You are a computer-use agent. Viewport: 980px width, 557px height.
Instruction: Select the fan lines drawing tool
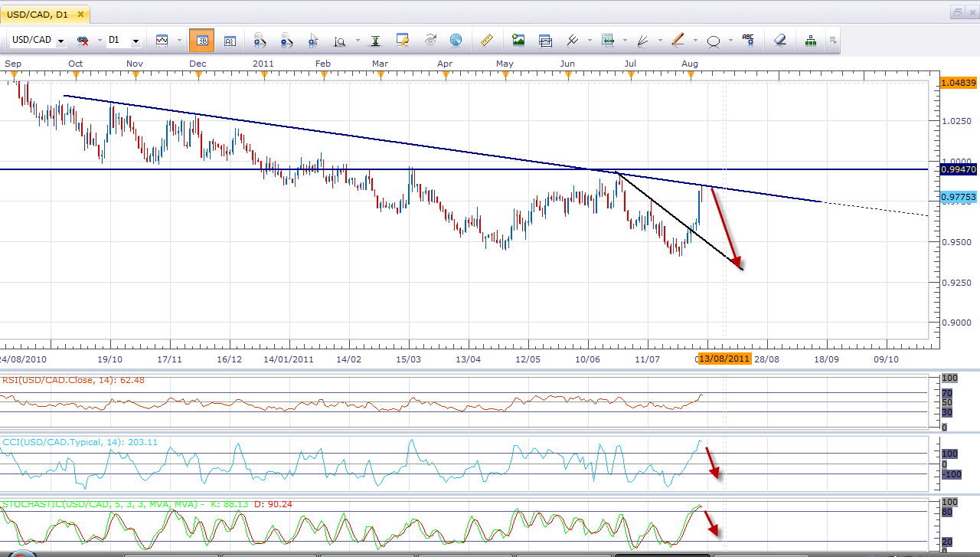point(643,41)
